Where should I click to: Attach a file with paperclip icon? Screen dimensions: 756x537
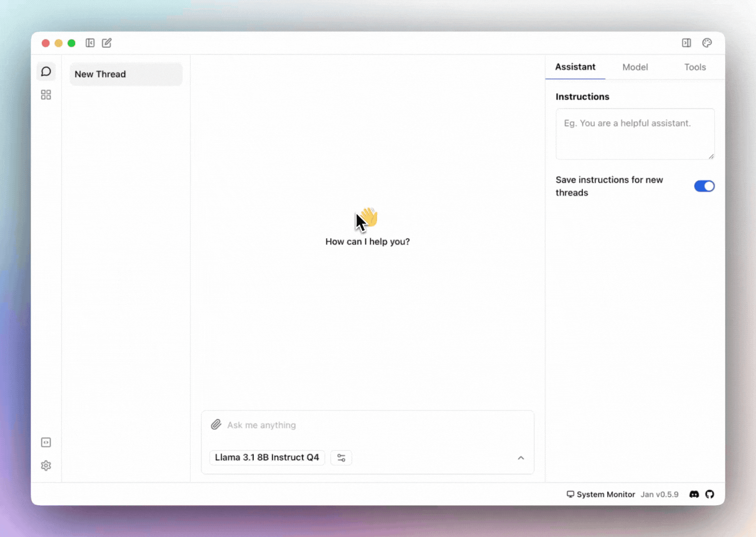click(x=216, y=425)
